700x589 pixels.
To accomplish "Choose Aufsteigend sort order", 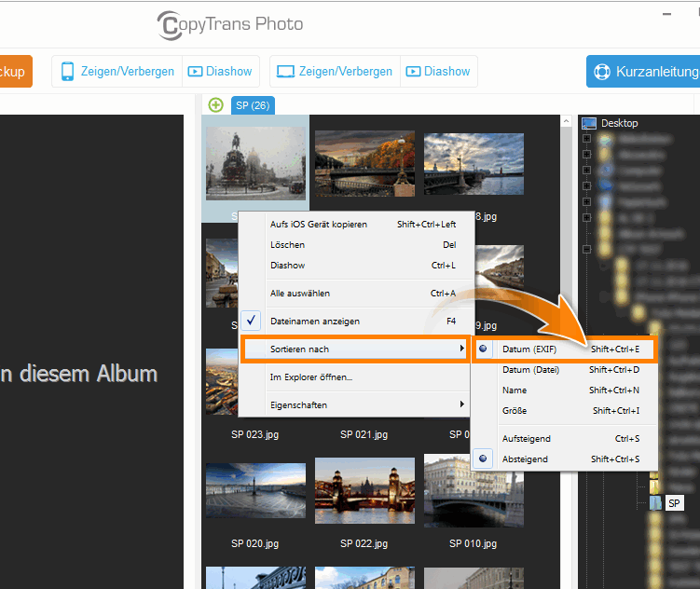I will pos(564,439).
